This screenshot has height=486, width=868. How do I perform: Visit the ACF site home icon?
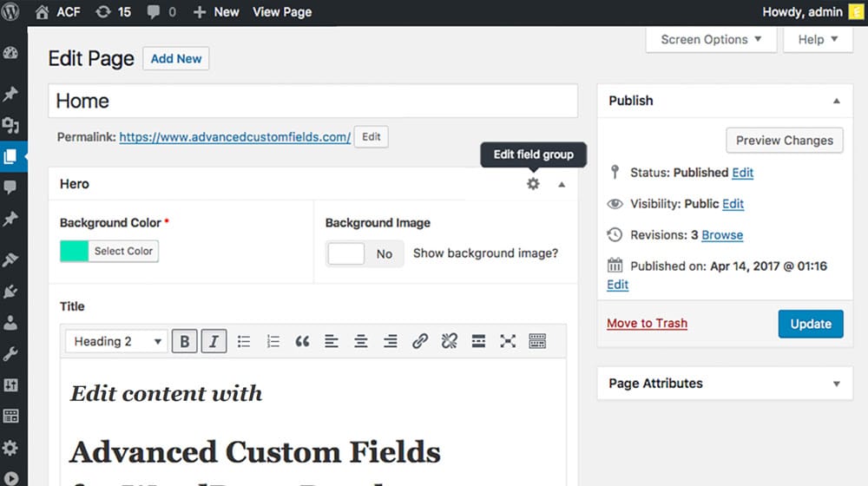(x=42, y=11)
